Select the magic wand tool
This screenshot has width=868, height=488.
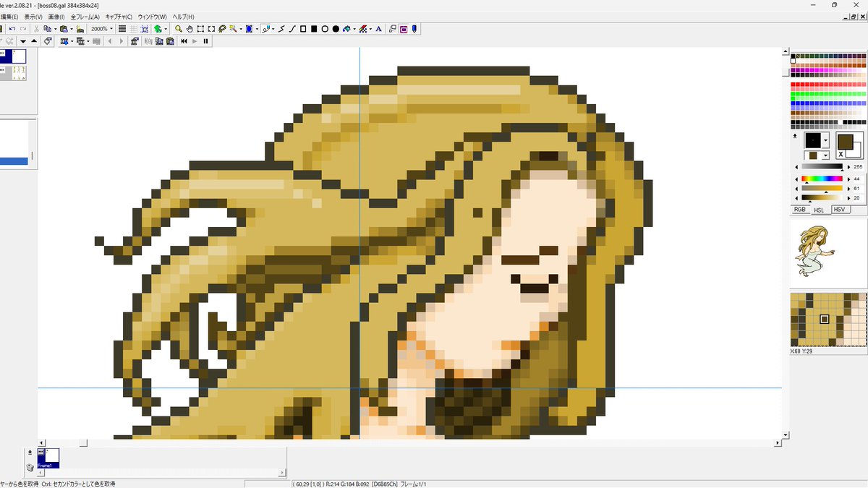tap(233, 29)
